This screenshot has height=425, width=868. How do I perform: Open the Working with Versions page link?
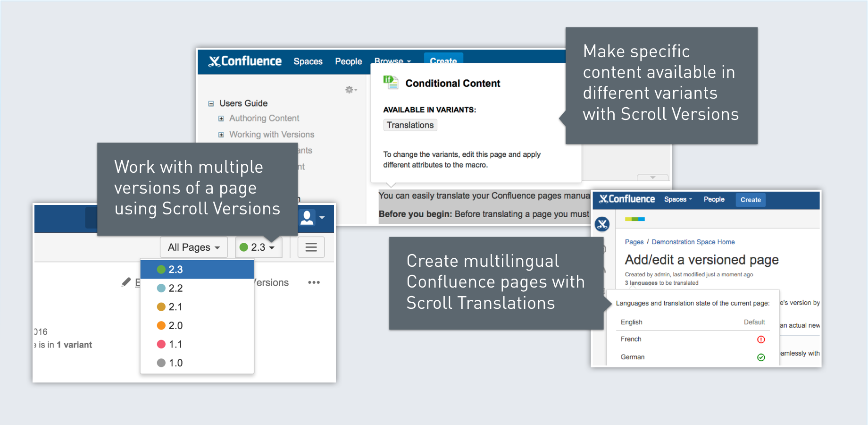pyautogui.click(x=272, y=134)
